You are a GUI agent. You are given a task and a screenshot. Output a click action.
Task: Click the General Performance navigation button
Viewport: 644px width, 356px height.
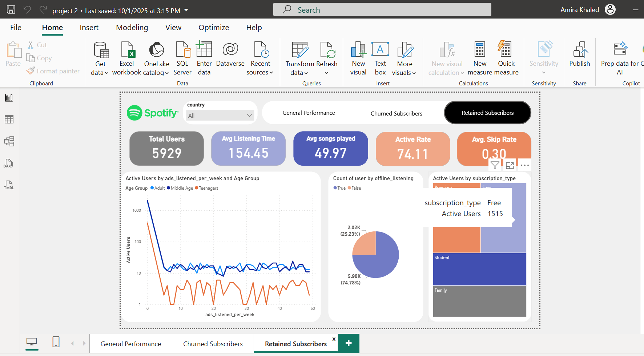click(x=309, y=113)
